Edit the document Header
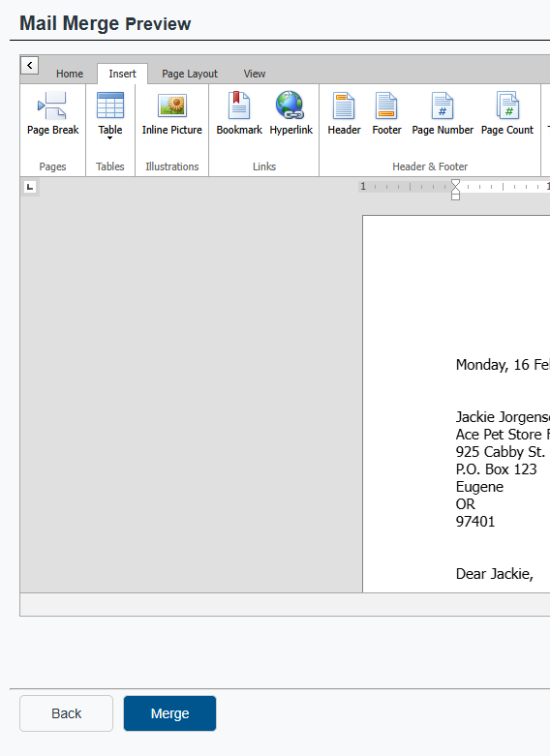The width and height of the screenshot is (550, 756). pos(344,114)
